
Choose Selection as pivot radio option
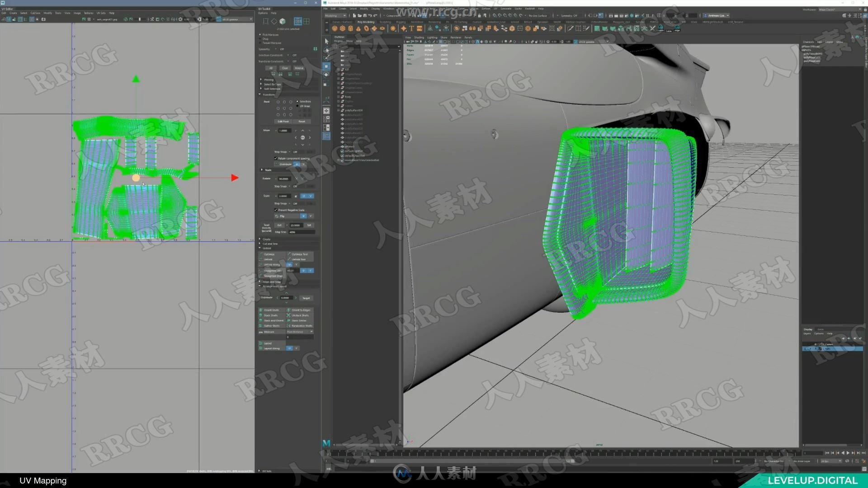[x=297, y=102]
